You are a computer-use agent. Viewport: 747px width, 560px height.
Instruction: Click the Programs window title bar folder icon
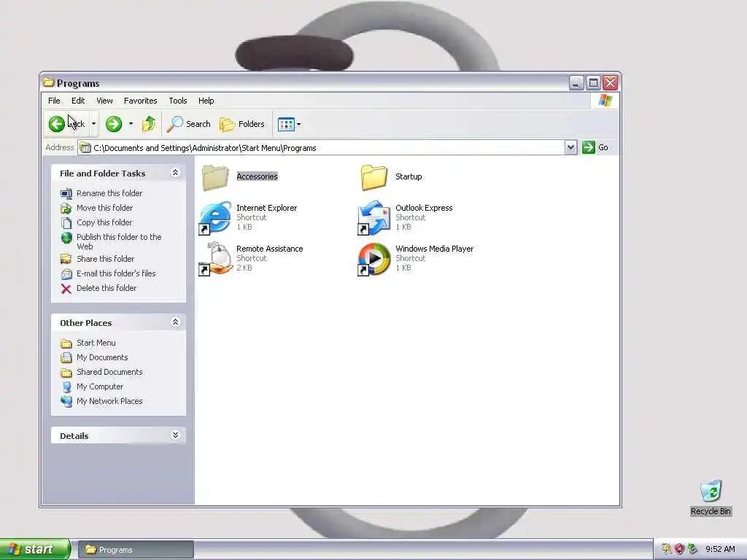[x=48, y=82]
